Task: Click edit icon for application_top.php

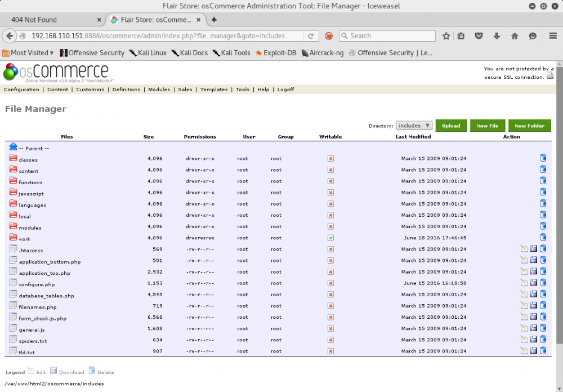Action: coord(524,271)
